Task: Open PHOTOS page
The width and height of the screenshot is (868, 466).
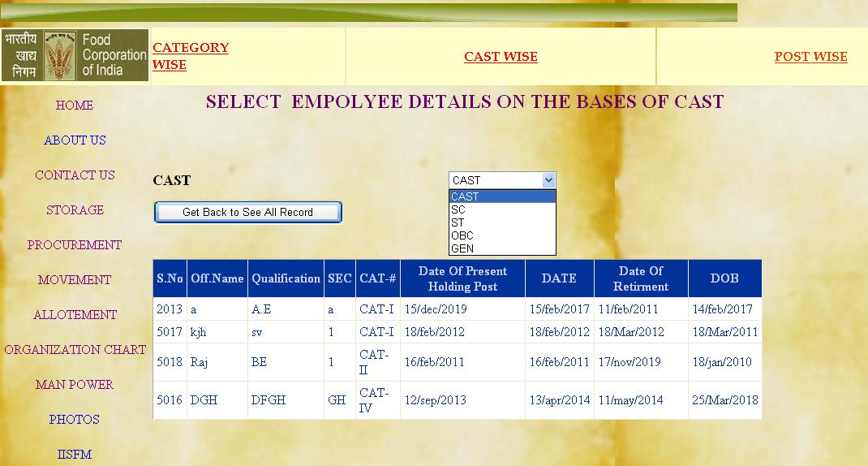Action: pos(74,420)
